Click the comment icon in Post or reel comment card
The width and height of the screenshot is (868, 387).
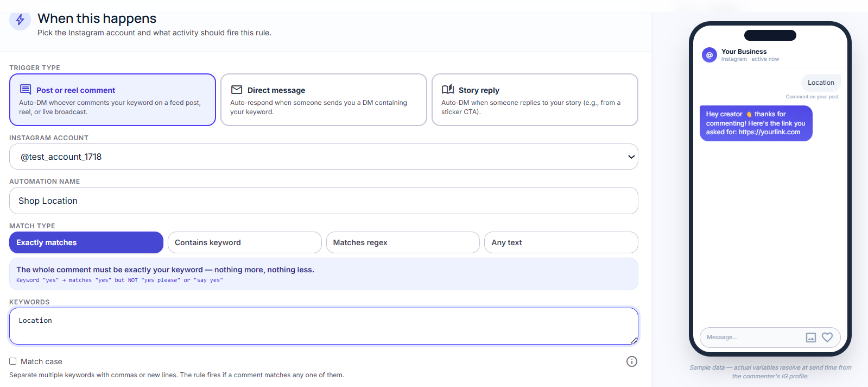[26, 89]
